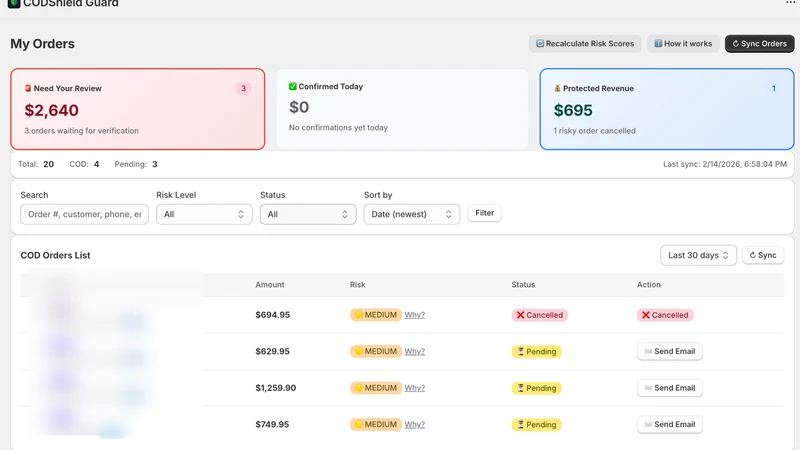
Task: Click the CODShield Guard app logo icon
Action: pyautogui.click(x=14, y=4)
